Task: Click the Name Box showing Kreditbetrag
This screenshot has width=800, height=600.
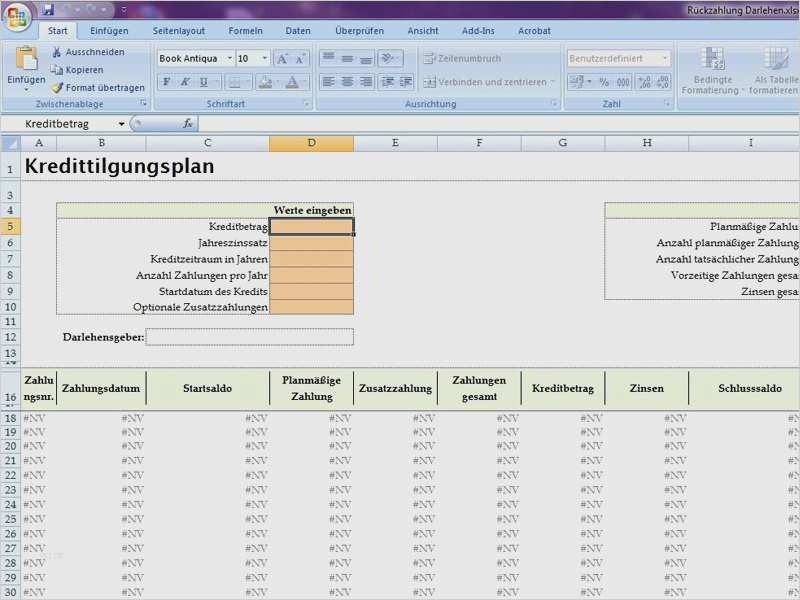Action: pos(55,122)
